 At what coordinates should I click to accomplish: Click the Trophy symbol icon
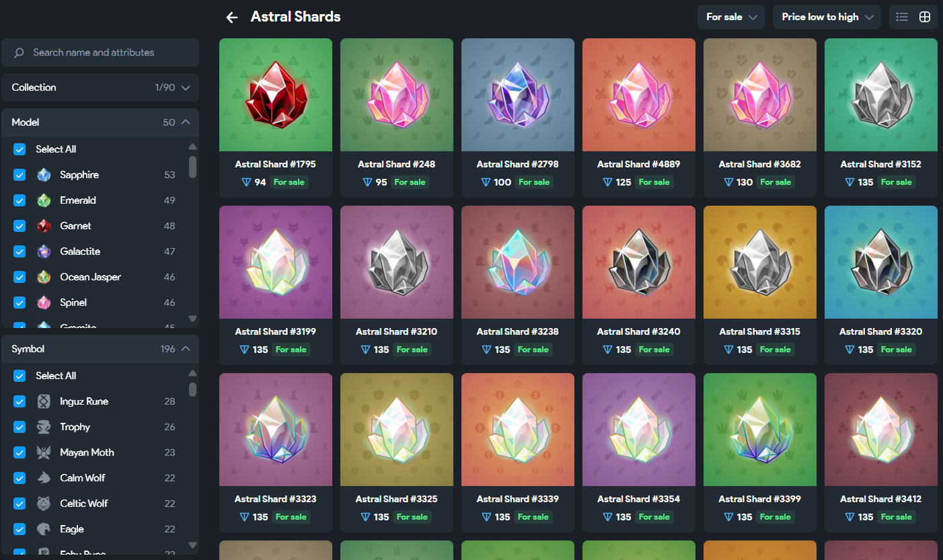(44, 427)
